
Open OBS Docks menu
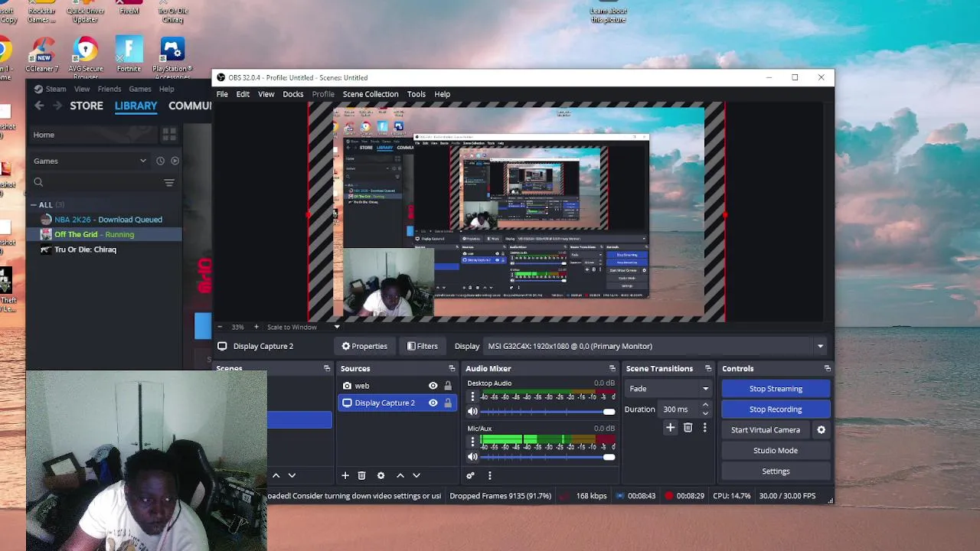pos(293,94)
